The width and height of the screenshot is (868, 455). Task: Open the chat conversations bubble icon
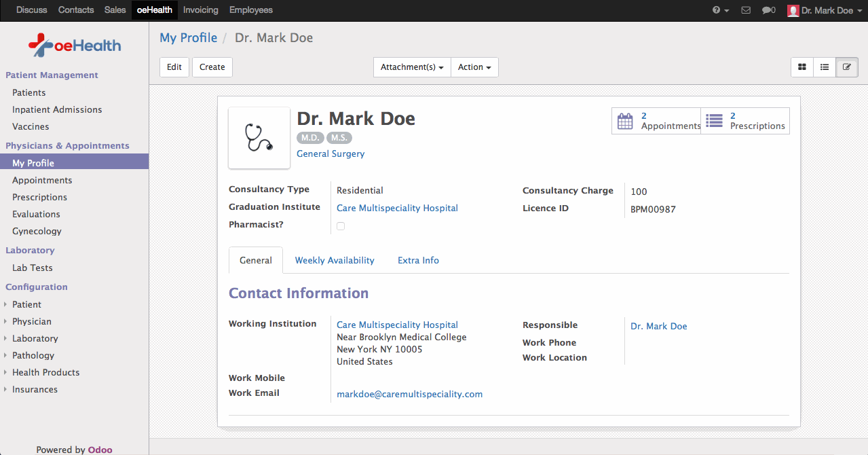click(769, 10)
